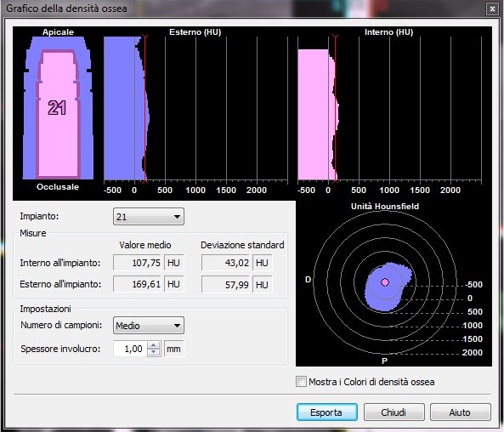504x432 pixels.
Task: Decrease Spessore involucro with down arrow
Action: point(153,352)
